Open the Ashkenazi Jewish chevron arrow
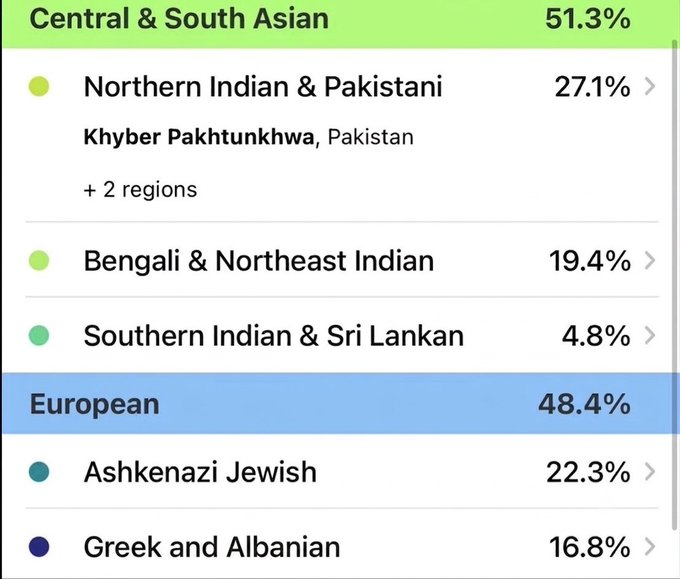 point(650,472)
